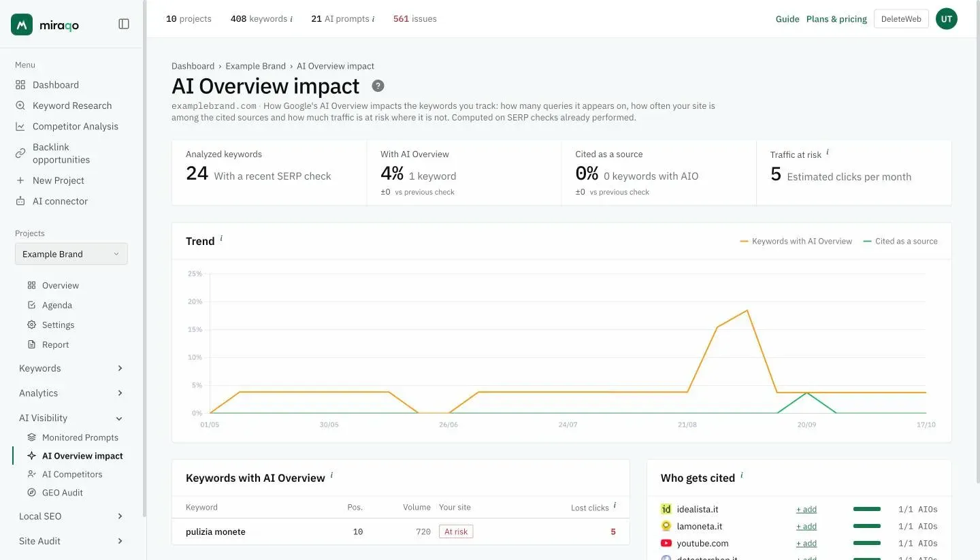Click the GEO Audit compass icon
980x560 pixels.
31,493
